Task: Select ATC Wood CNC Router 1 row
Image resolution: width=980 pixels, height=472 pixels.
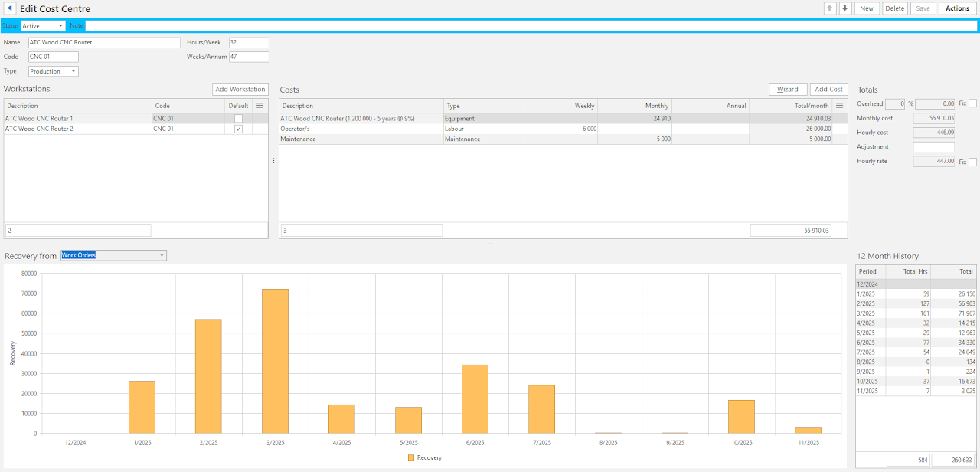Action: coord(136,119)
